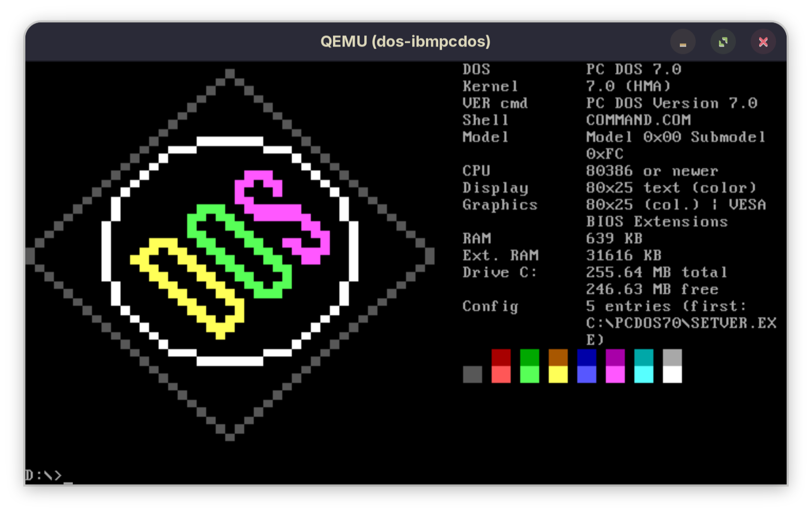The height and width of the screenshot is (513, 812).
Task: Maximize the QEMU window
Action: point(723,42)
